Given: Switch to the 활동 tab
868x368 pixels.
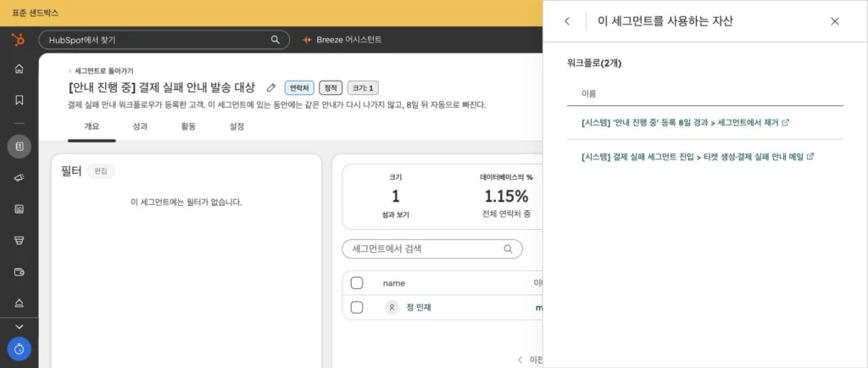Looking at the screenshot, I should pyautogui.click(x=188, y=126).
